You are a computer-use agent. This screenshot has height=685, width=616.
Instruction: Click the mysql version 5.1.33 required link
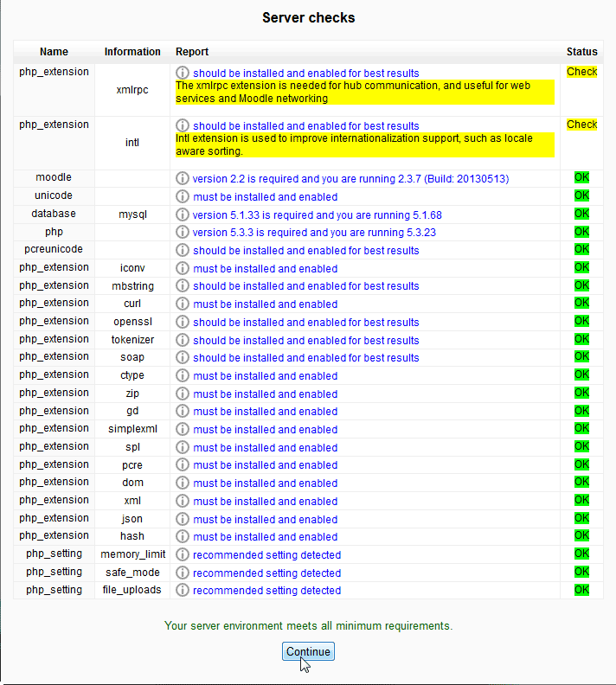318,214
